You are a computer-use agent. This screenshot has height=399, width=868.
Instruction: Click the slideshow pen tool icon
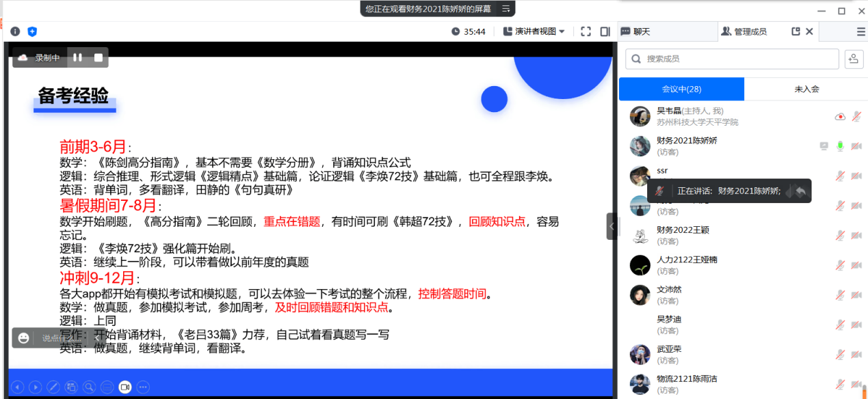click(x=53, y=387)
